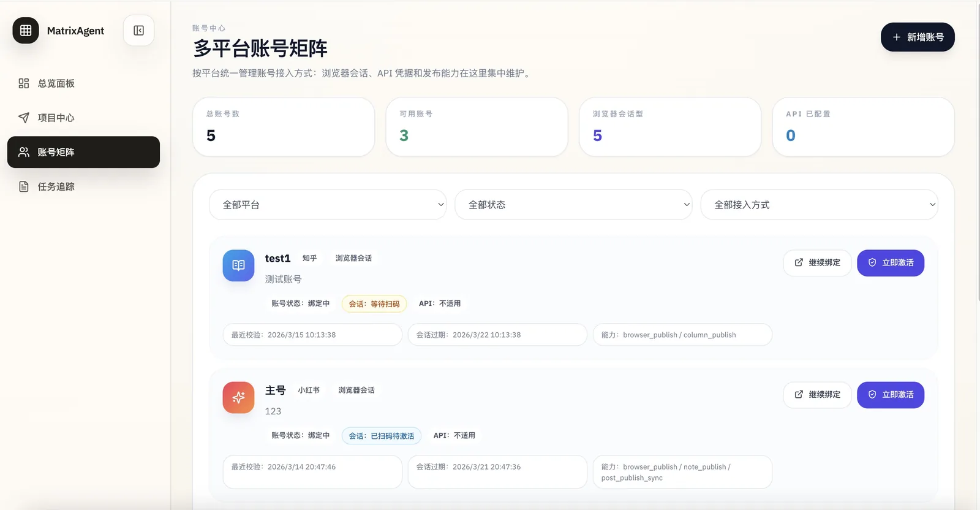
Task: Collapse the sidebar with the panel icon
Action: 139,31
